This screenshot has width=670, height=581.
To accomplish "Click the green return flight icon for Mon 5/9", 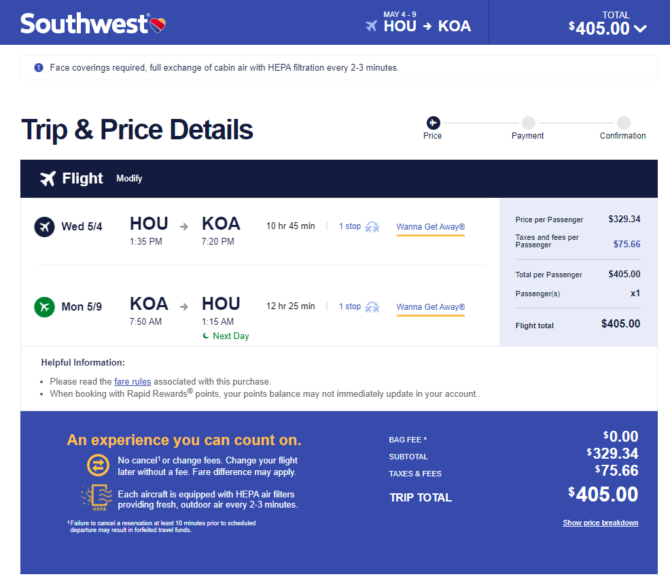I will pyautogui.click(x=44, y=307).
